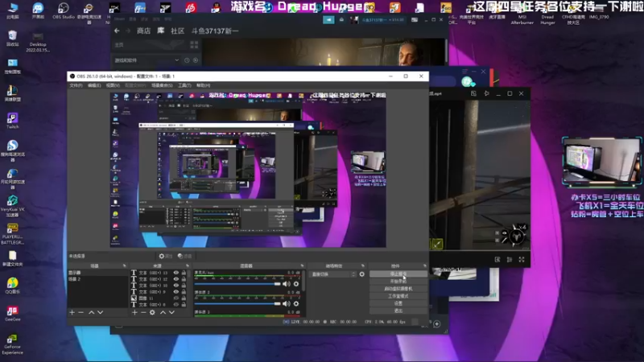Image resolution: width=644 pixels, height=362 pixels.
Task: Open the Twitch desktop shortcut
Action: 12,121
